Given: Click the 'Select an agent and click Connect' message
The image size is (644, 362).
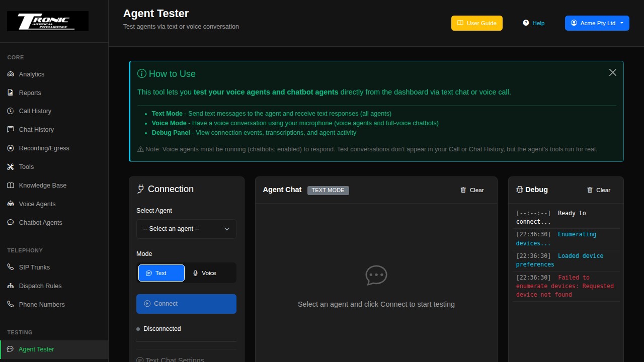Looking at the screenshot, I should 376,304.
